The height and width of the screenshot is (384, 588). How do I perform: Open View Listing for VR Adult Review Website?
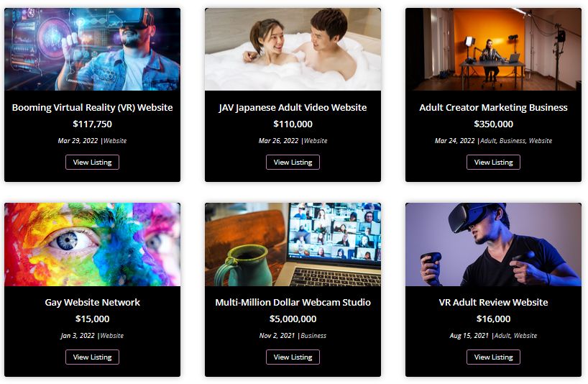[x=493, y=357]
